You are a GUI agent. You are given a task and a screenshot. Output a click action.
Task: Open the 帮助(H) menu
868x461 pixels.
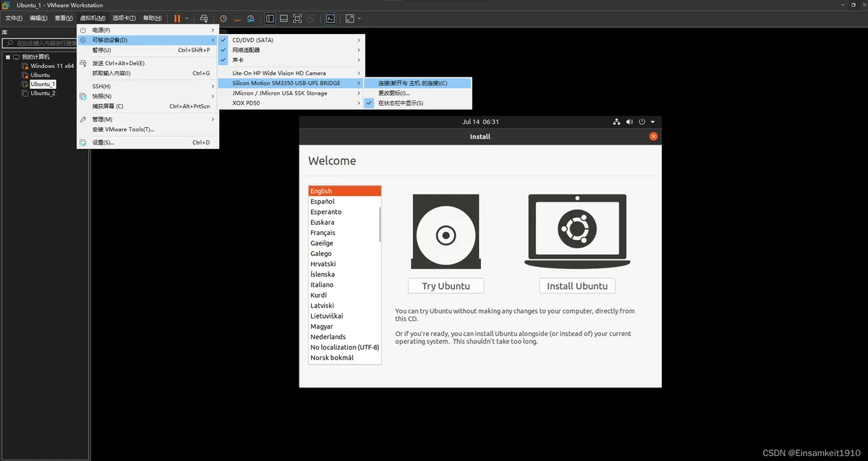(152, 18)
